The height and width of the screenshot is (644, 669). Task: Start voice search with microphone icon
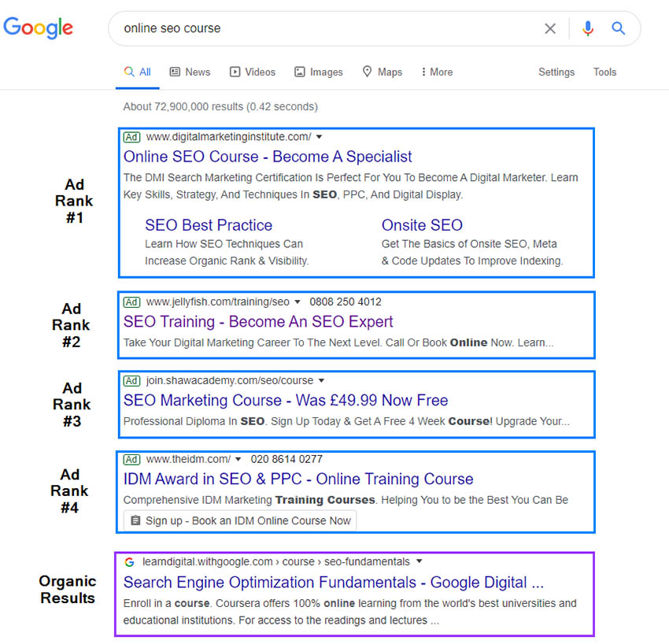pos(587,28)
